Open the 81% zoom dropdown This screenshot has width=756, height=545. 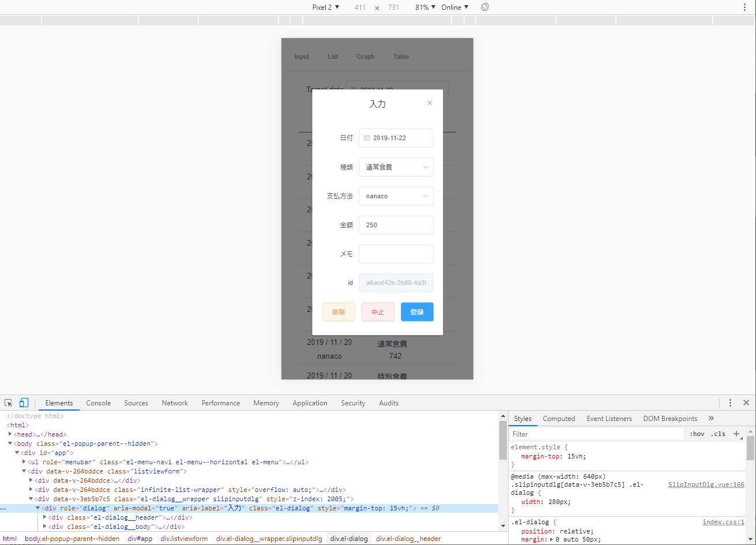[425, 7]
